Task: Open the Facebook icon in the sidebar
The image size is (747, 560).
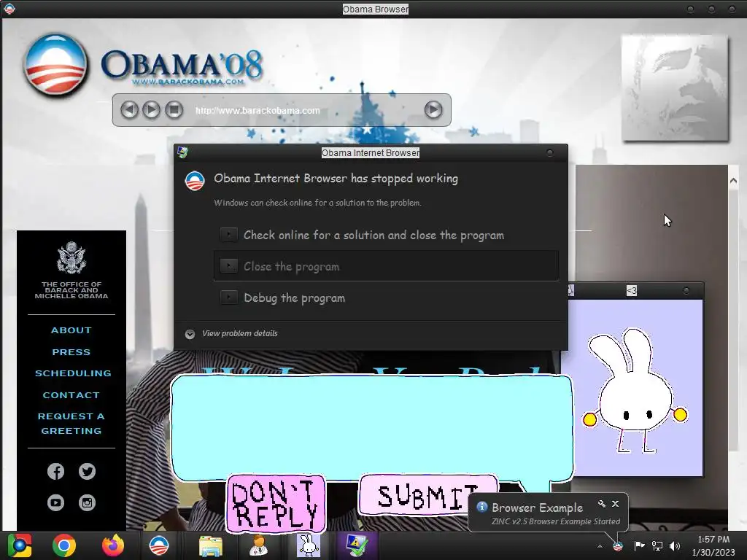Action: click(x=55, y=472)
